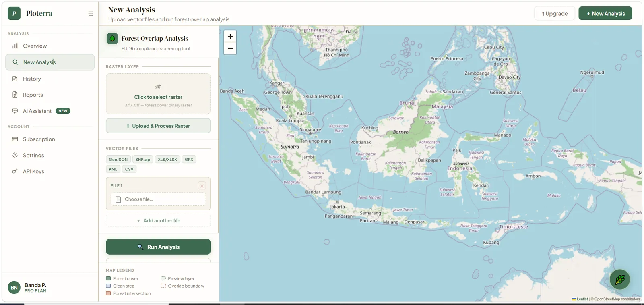Click Upload & Process Raster button
The width and height of the screenshot is (644, 305).
pos(158,126)
